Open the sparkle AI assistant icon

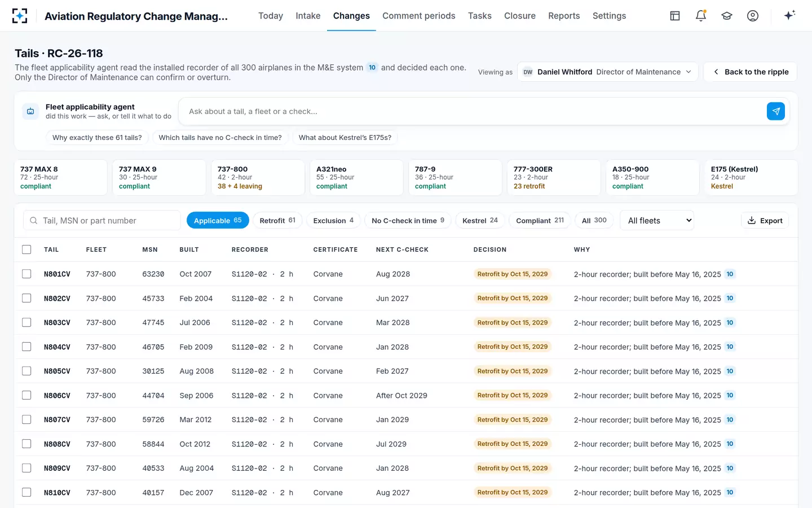[789, 15]
